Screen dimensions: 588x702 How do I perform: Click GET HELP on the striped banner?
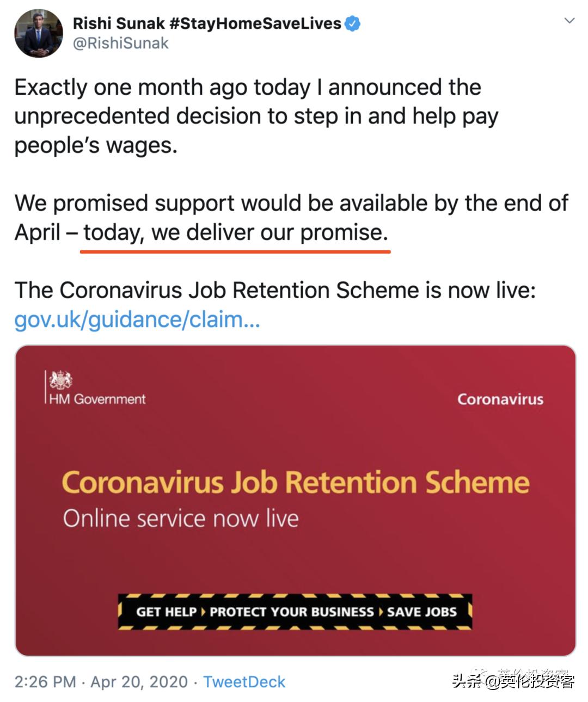[x=166, y=612]
